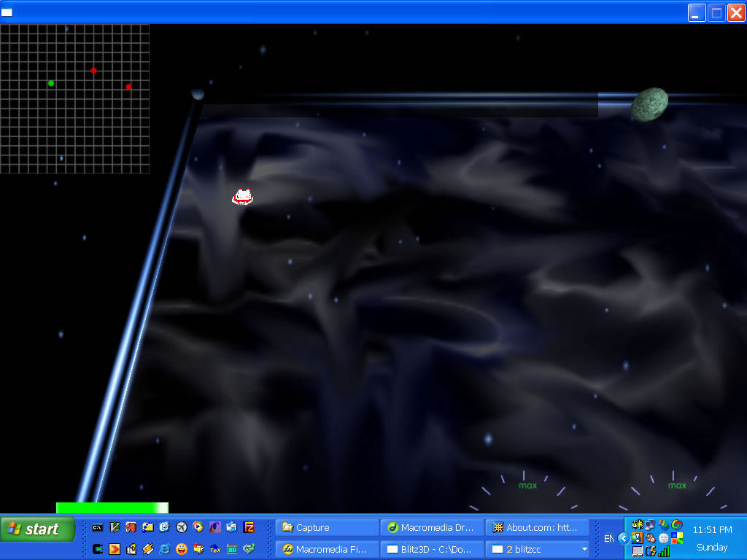Launch Internet Explorer from quick launch
The image size is (747, 560).
point(165,549)
